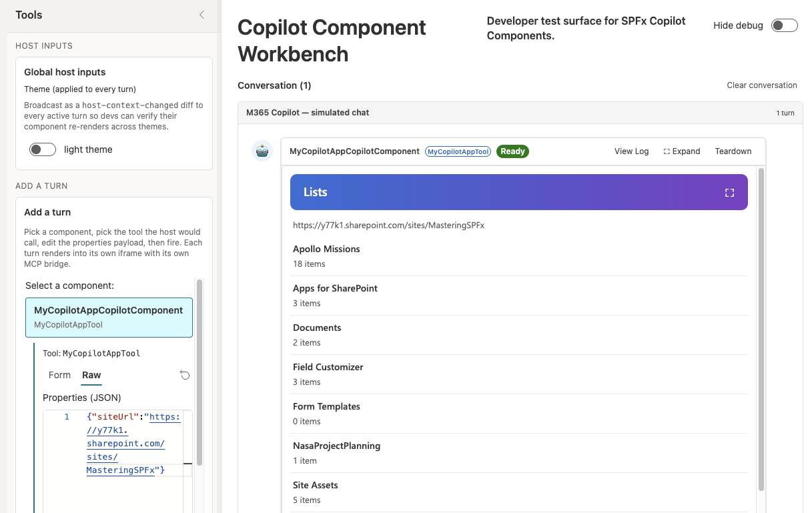Click the Add a turn heading

click(x=47, y=212)
